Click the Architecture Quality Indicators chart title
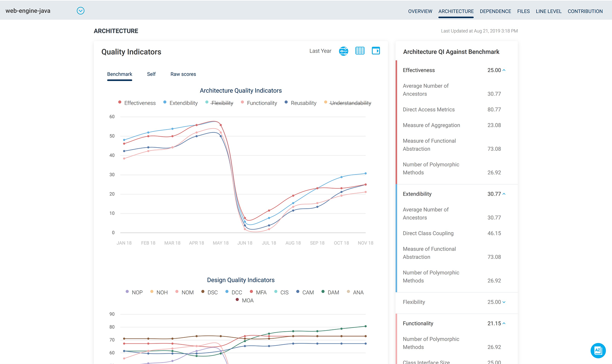This screenshot has width=612, height=364. pyautogui.click(x=241, y=91)
